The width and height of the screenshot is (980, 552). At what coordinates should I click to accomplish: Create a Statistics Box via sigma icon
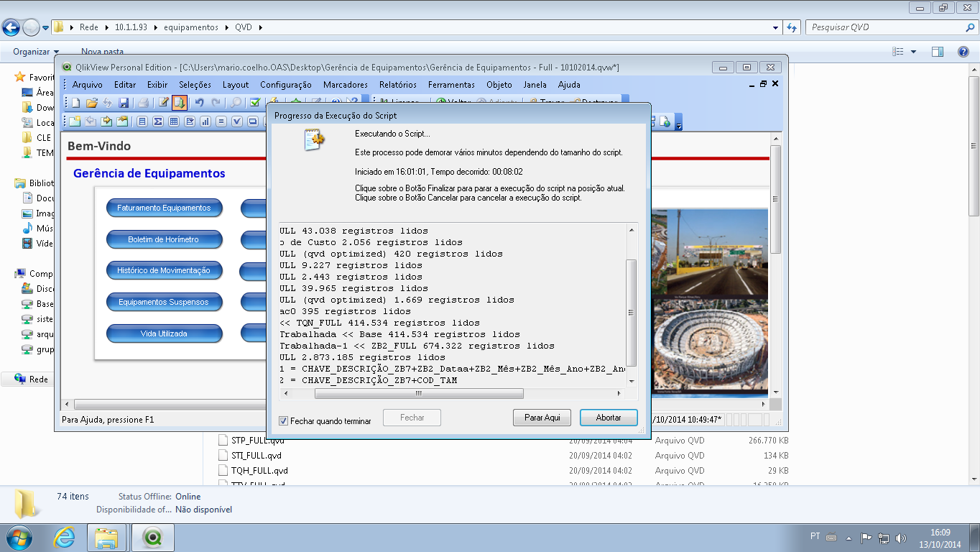pos(158,121)
